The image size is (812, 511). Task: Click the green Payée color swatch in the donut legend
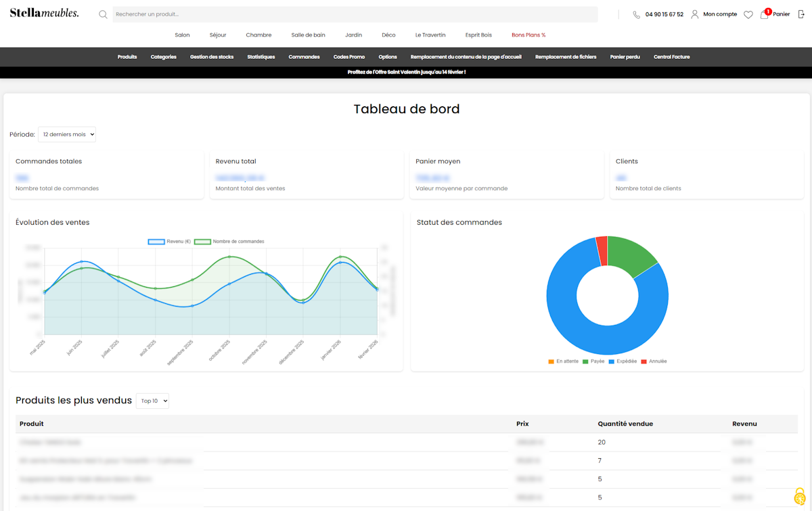[585, 361]
